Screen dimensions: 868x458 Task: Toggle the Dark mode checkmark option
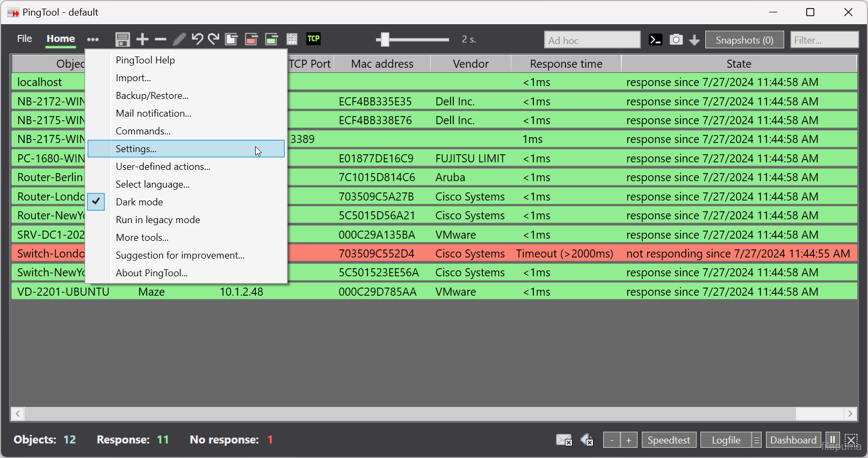(140, 202)
